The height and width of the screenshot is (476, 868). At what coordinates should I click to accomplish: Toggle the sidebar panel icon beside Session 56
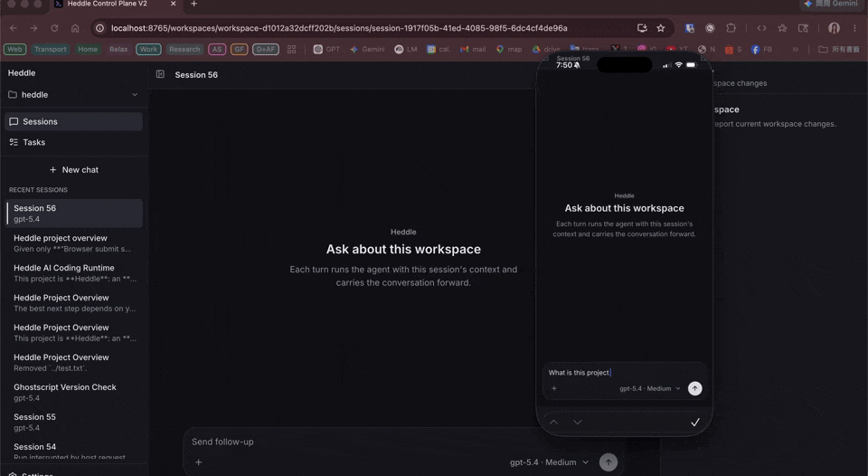(x=160, y=74)
